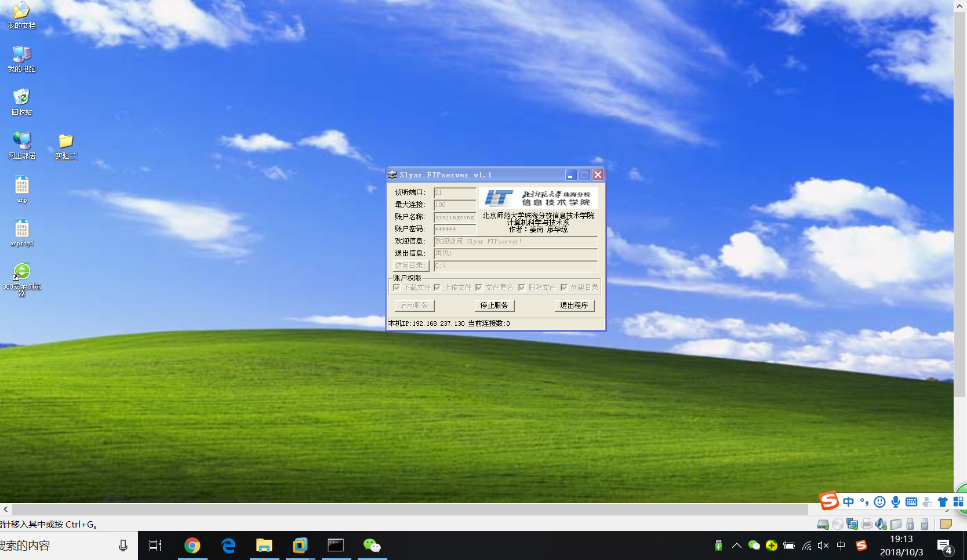Open the Wi-Fi network tray icon
Image resolution: width=967 pixels, height=560 pixels.
(806, 546)
